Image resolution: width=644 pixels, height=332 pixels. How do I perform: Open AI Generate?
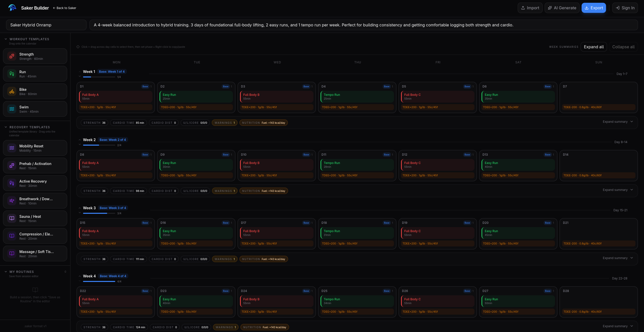[x=562, y=8]
